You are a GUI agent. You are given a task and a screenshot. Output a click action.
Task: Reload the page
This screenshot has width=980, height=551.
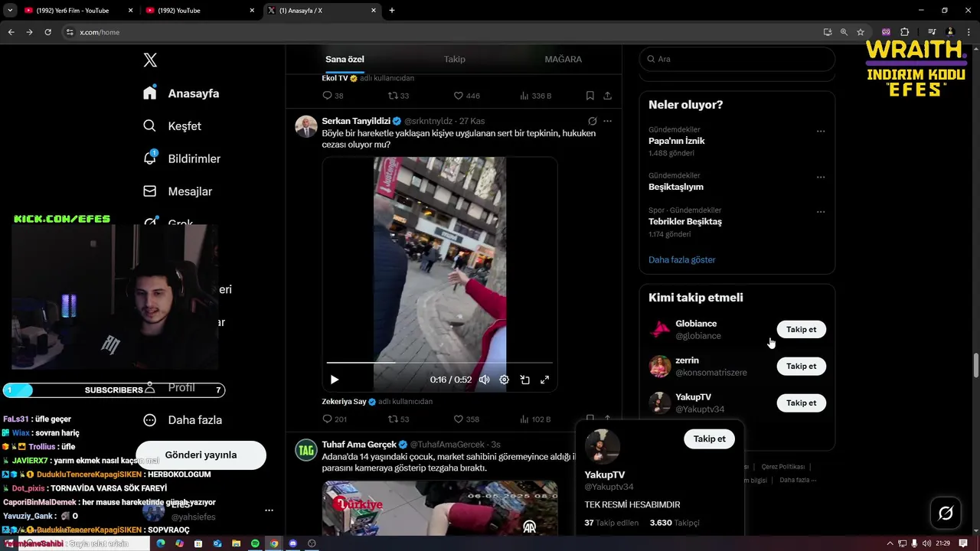(47, 32)
